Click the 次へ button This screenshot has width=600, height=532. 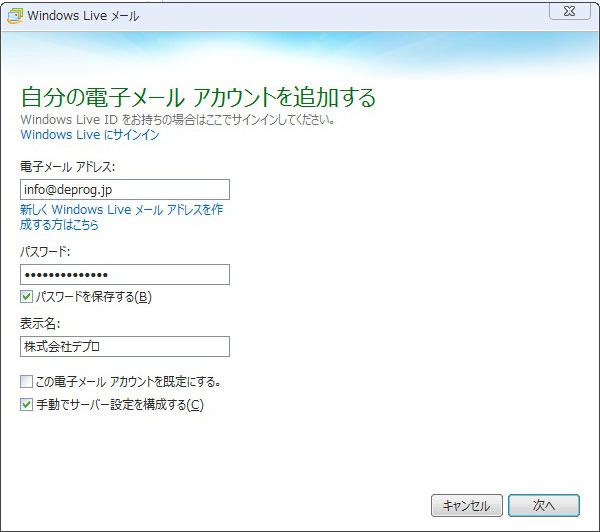[544, 506]
